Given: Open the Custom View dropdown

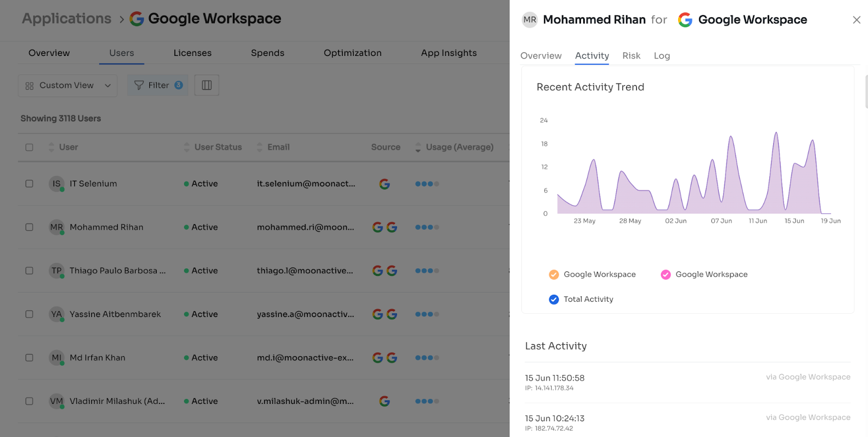Looking at the screenshot, I should pyautogui.click(x=68, y=86).
